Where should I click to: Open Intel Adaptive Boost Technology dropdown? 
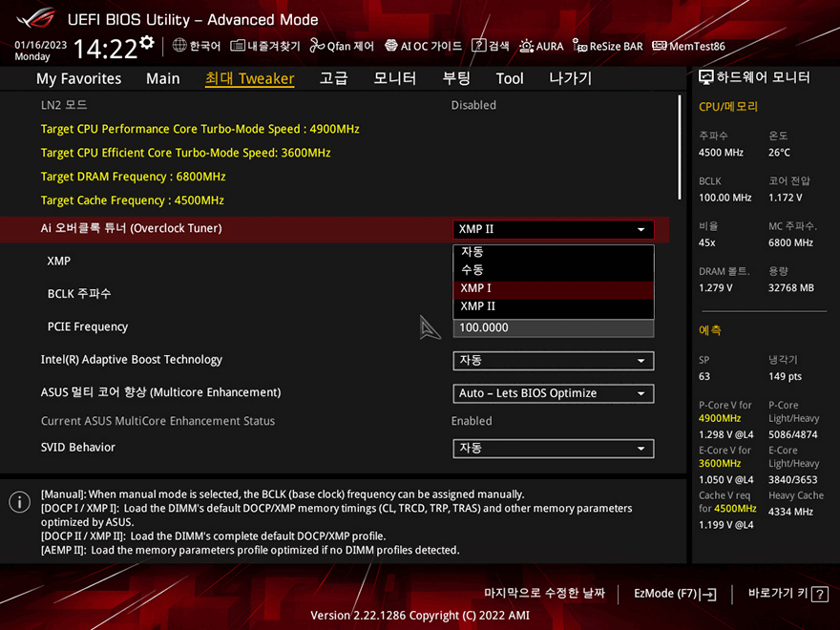553,361
